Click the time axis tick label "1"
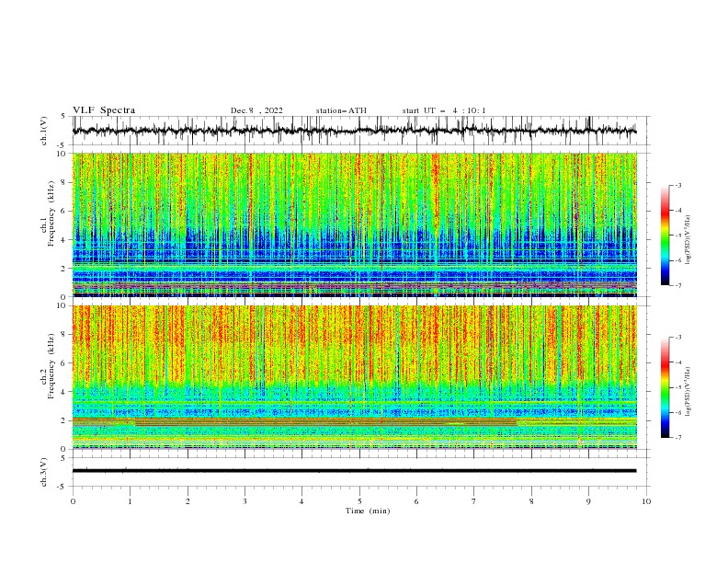The image size is (728, 563). tap(130, 501)
